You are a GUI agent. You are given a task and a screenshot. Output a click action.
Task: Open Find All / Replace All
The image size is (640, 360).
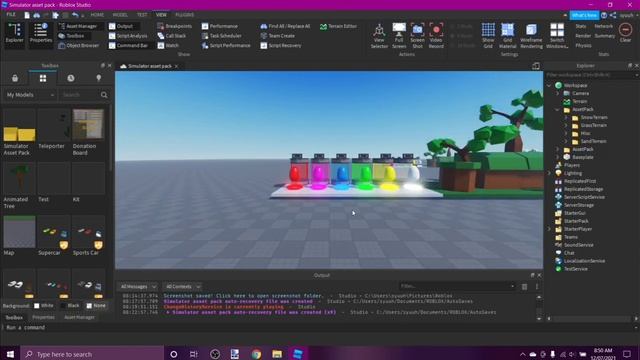pos(285,26)
